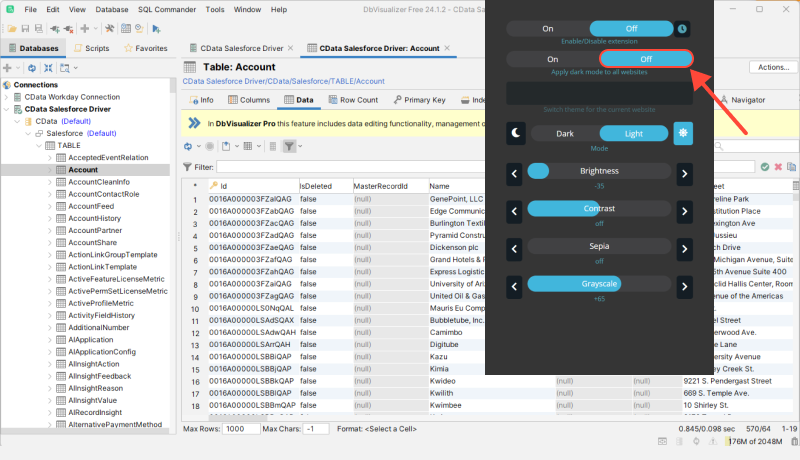The height and width of the screenshot is (460, 800).
Task: Collapse the Salesforce (Default) schema node
Action: 29,134
